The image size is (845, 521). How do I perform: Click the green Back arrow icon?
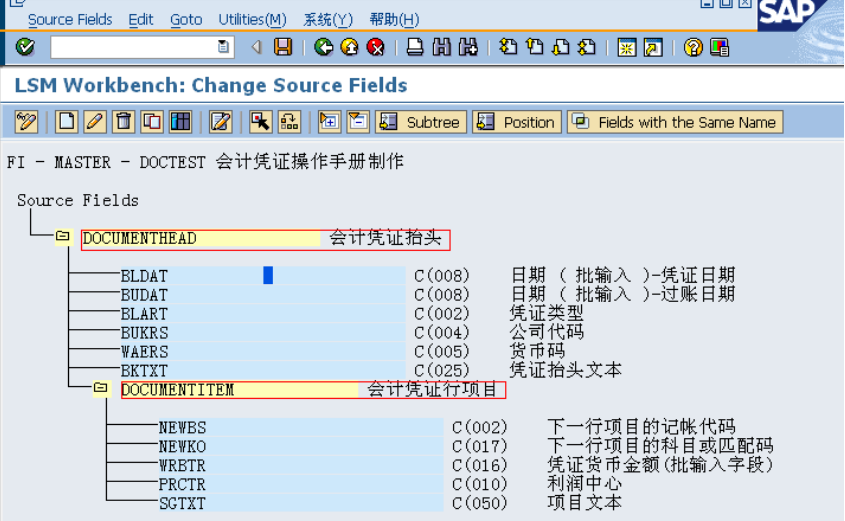(324, 47)
